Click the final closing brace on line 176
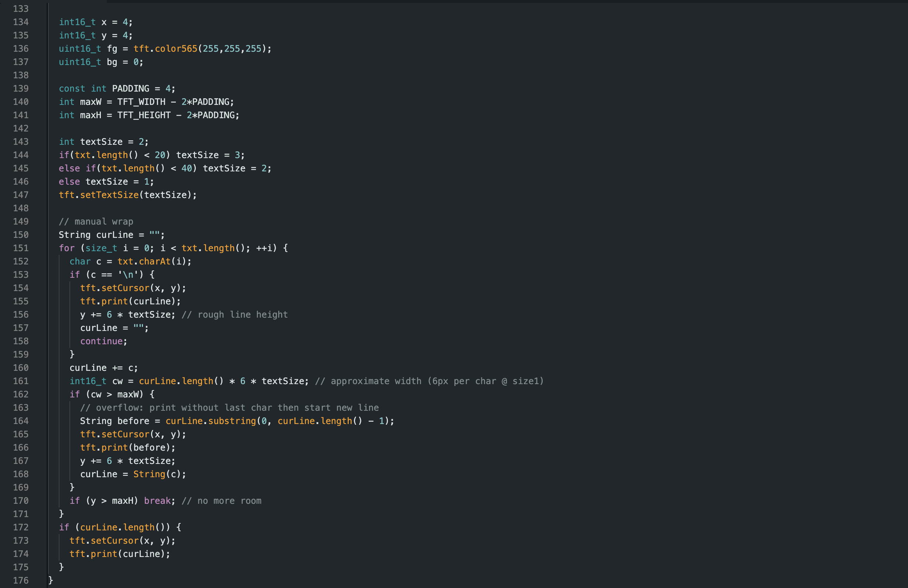 [51, 580]
